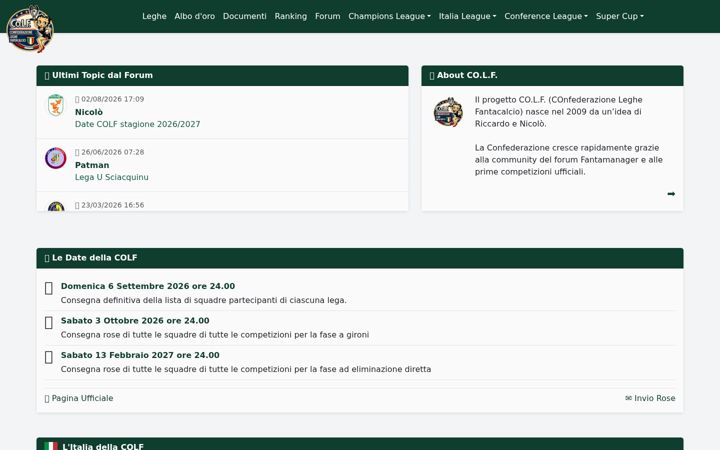Open Nicolò's team avatar in forum topics

pyautogui.click(x=56, y=105)
